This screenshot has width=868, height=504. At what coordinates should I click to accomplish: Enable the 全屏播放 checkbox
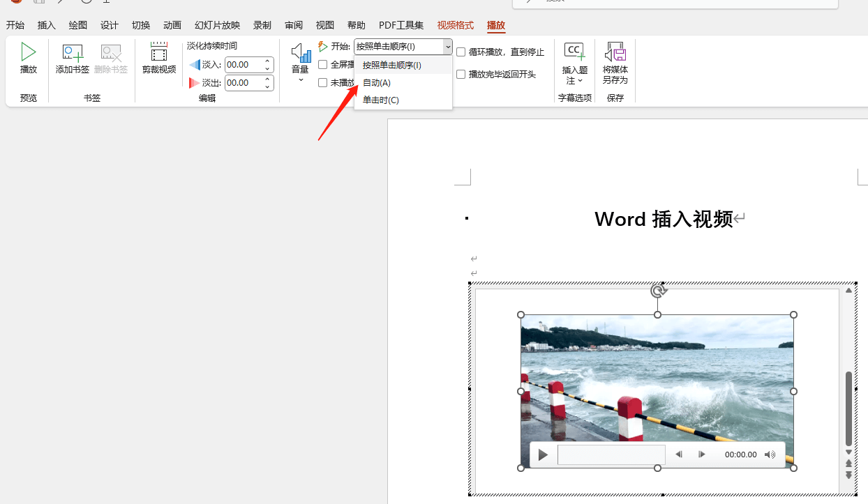click(x=322, y=64)
